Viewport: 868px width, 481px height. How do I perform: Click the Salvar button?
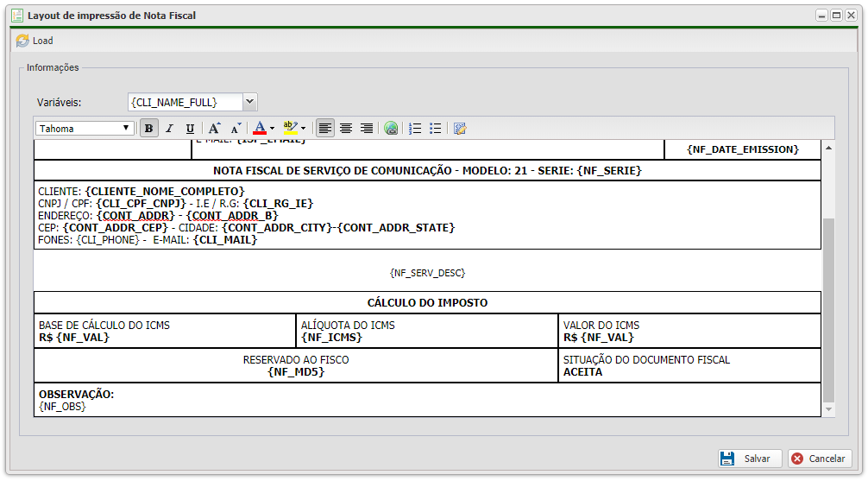(749, 459)
